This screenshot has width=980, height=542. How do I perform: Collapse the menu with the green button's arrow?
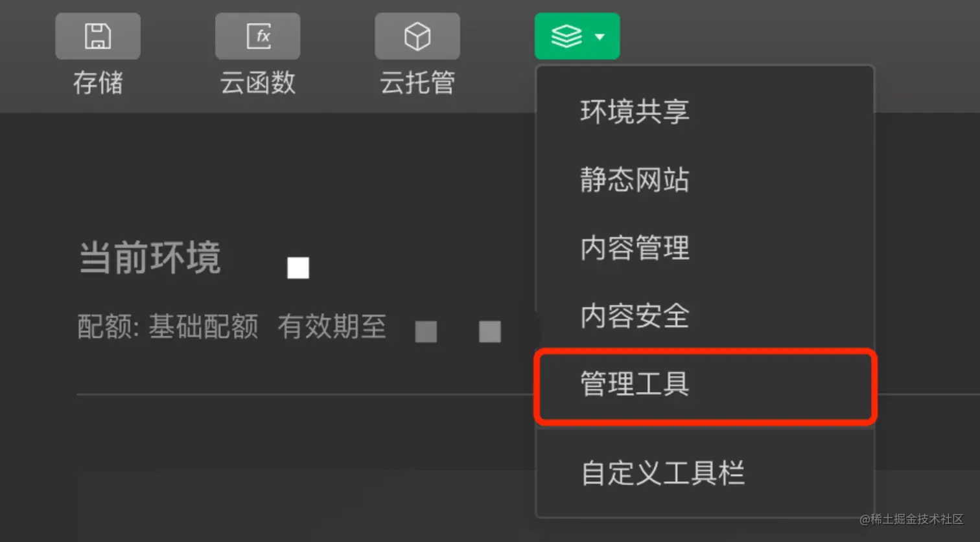pos(600,37)
